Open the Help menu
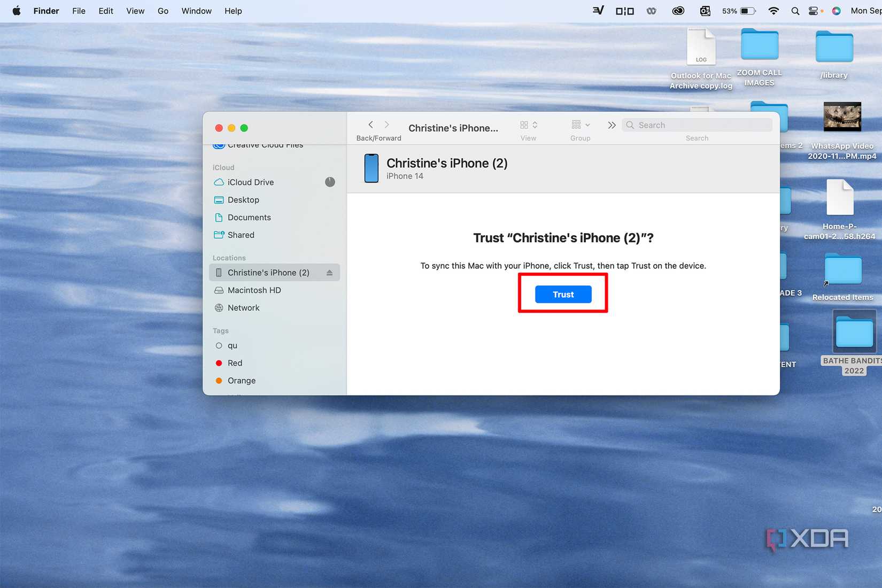The width and height of the screenshot is (882, 588). click(233, 11)
